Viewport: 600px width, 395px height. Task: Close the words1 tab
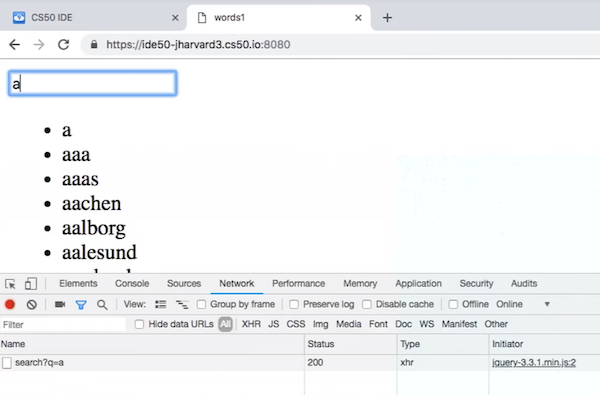pyautogui.click(x=358, y=18)
